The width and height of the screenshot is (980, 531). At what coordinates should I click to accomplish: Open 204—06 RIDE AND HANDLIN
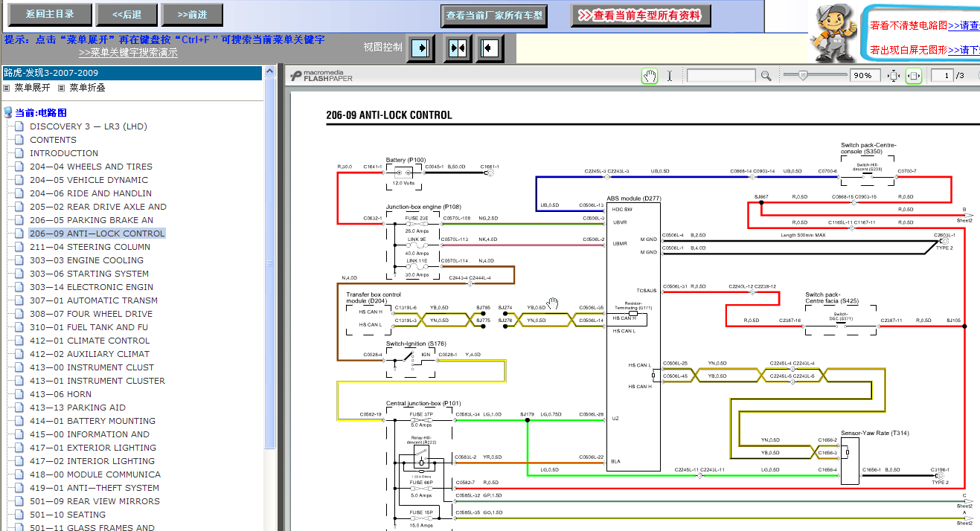tap(91, 193)
